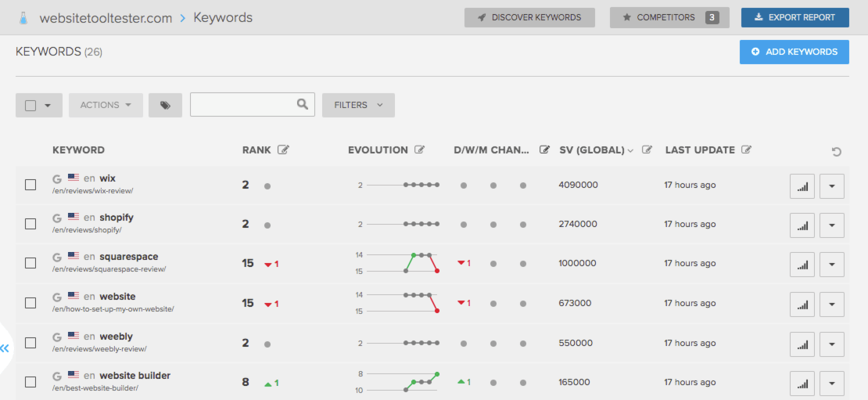Open the Competitors button

tap(670, 18)
